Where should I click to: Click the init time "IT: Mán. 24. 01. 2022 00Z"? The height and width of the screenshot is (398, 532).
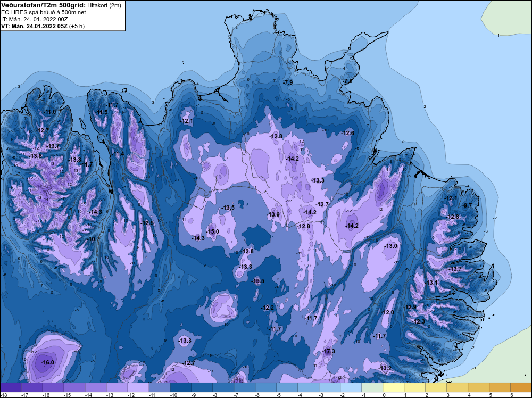(x=35, y=19)
